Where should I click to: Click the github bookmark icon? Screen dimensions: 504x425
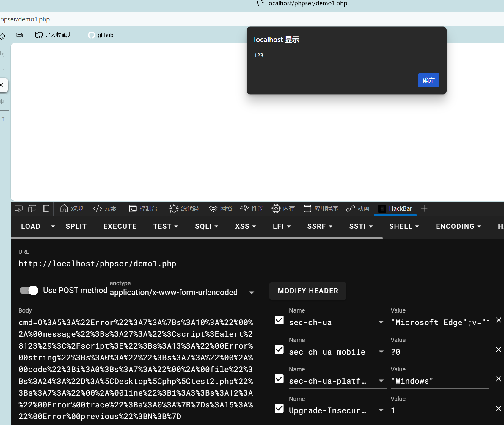point(92,35)
